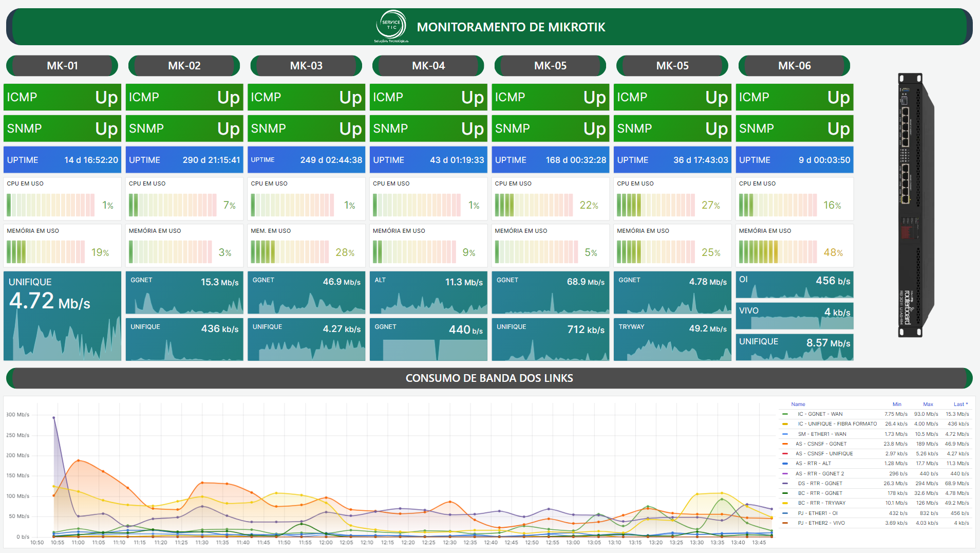Open the GGNET 4.78 Mb/s panel
Screen dimensions: 980x553
point(672,292)
